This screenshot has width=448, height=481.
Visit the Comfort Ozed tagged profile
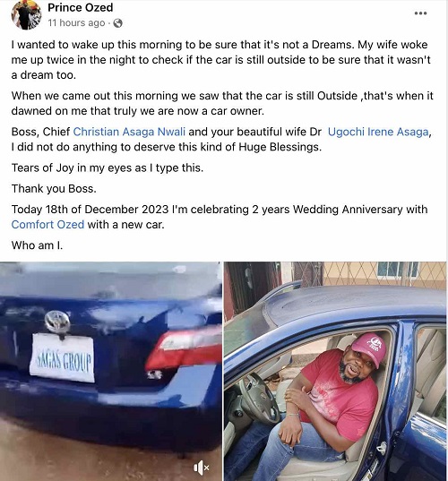47,225
